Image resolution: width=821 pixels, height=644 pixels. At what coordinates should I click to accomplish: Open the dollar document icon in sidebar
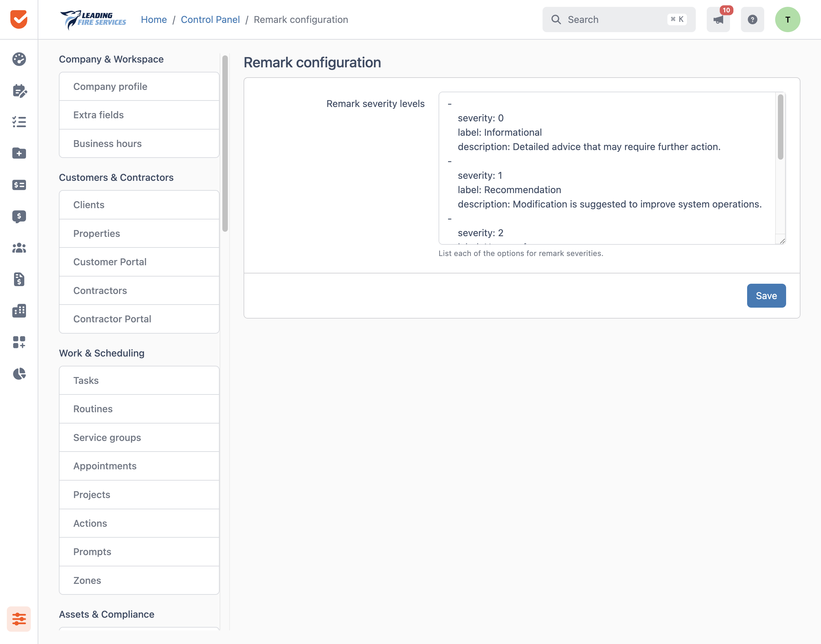(19, 279)
